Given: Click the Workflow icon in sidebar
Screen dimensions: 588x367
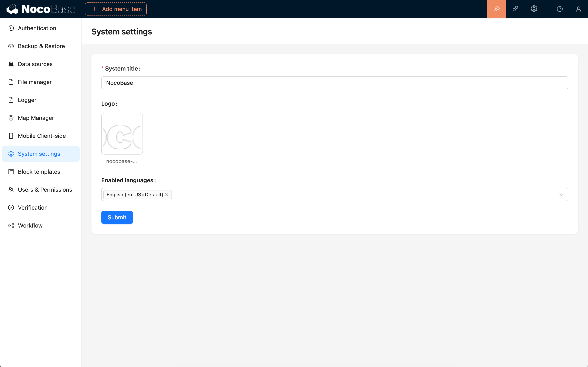Looking at the screenshot, I should tap(11, 226).
